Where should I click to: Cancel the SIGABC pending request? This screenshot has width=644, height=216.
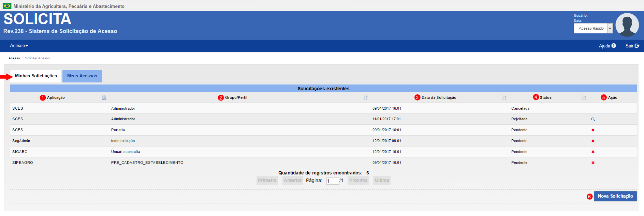click(593, 152)
